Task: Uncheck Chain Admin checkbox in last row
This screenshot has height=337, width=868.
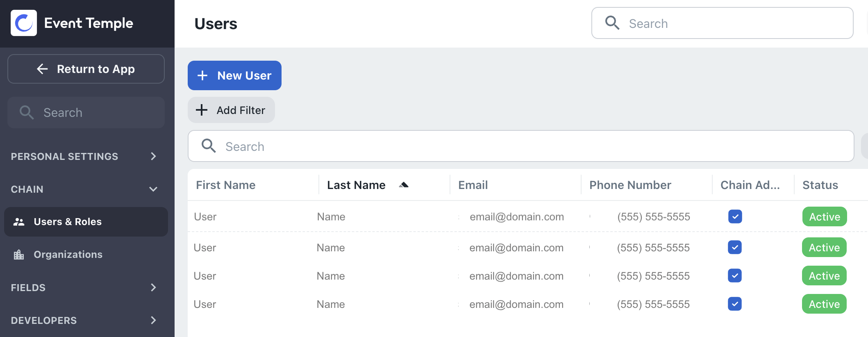Action: pyautogui.click(x=735, y=304)
